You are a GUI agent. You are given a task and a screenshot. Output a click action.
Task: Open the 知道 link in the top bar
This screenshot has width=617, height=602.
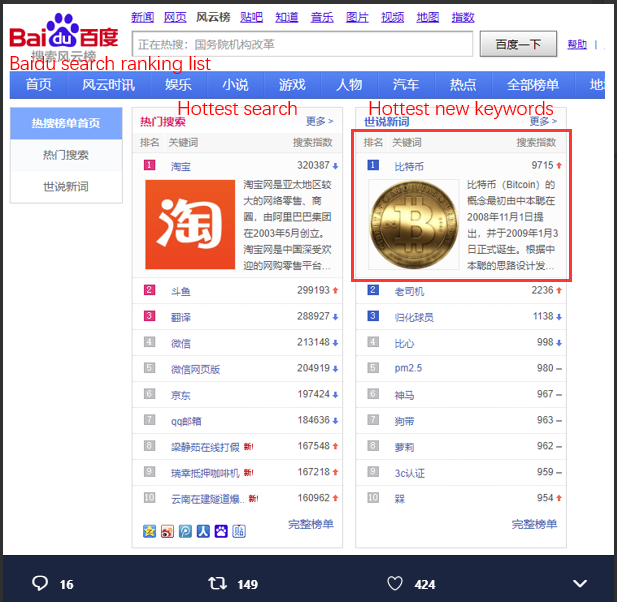287,17
